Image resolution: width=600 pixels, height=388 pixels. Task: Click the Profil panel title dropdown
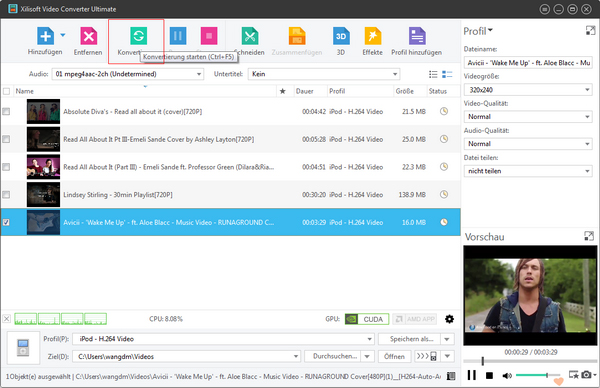click(x=478, y=31)
